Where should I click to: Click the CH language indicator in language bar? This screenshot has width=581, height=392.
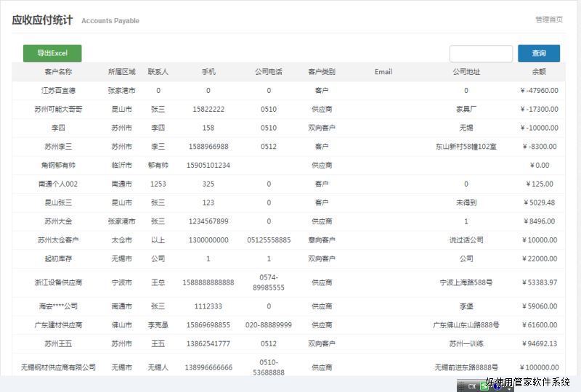point(472,386)
